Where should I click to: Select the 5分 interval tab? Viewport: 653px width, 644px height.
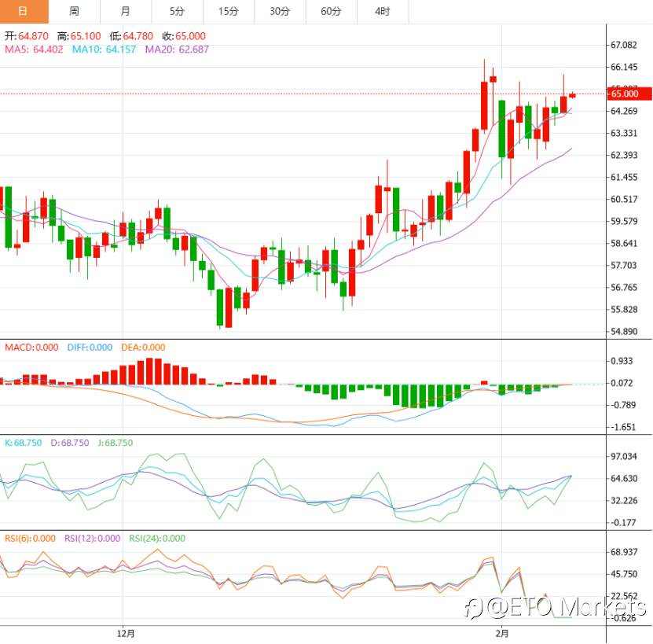(178, 12)
